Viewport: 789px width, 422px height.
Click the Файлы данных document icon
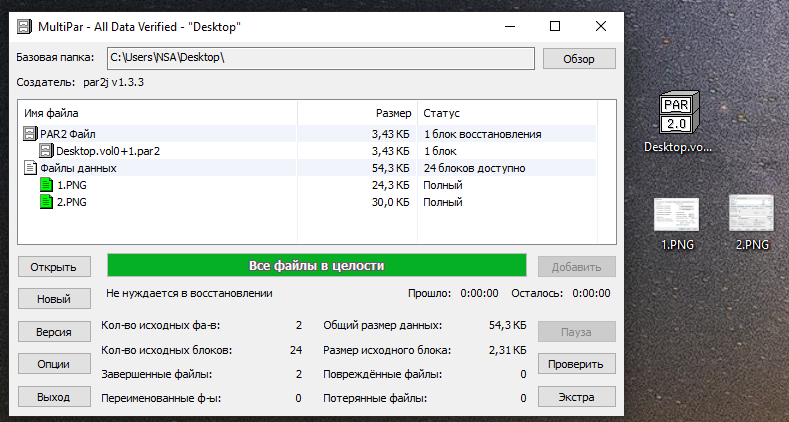point(30,168)
